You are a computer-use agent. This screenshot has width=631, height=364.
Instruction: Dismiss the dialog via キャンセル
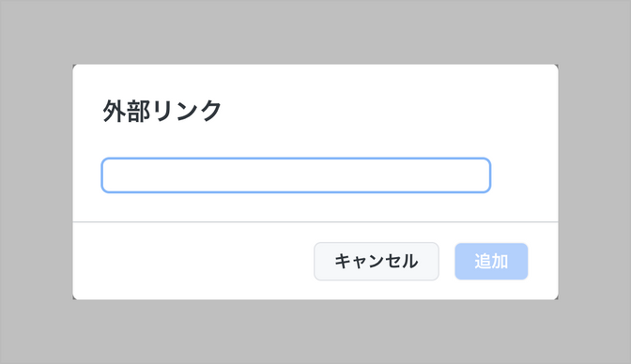[377, 262]
